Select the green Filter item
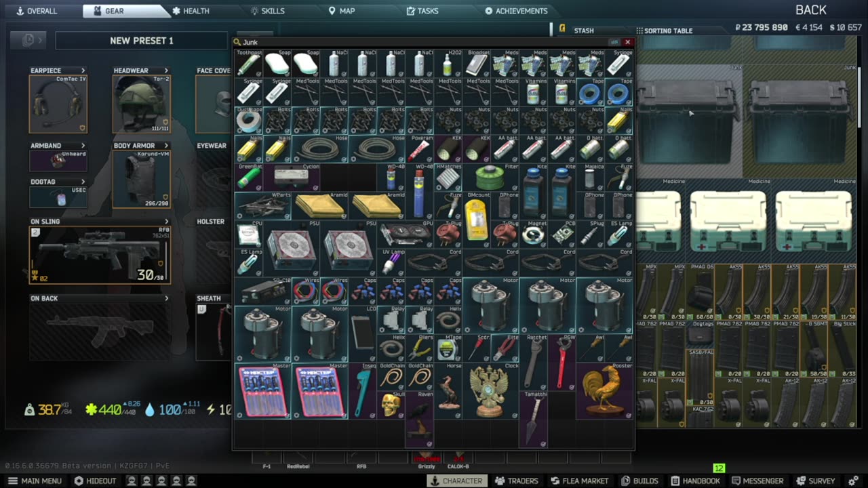Screen dimensions: 868x488 point(491,177)
